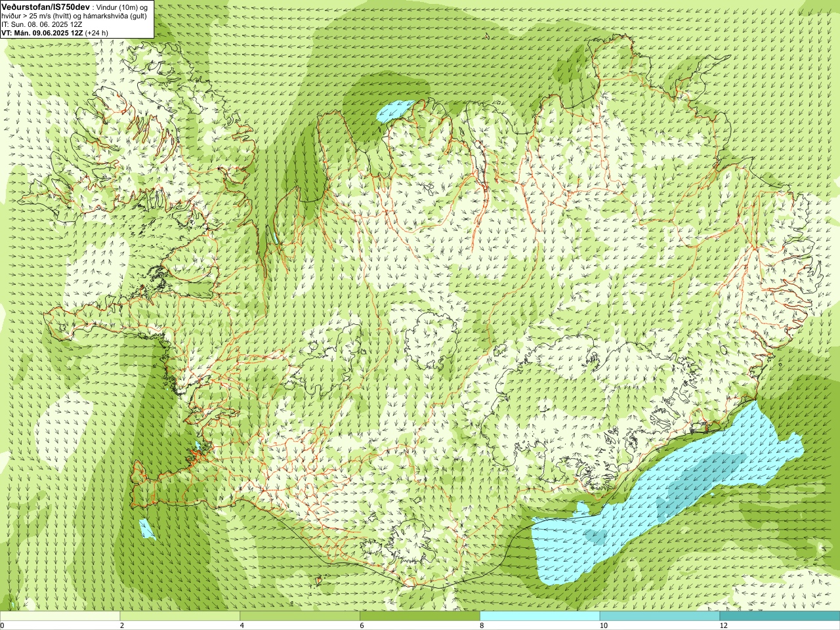Click the legend tick label '2'

(122, 625)
